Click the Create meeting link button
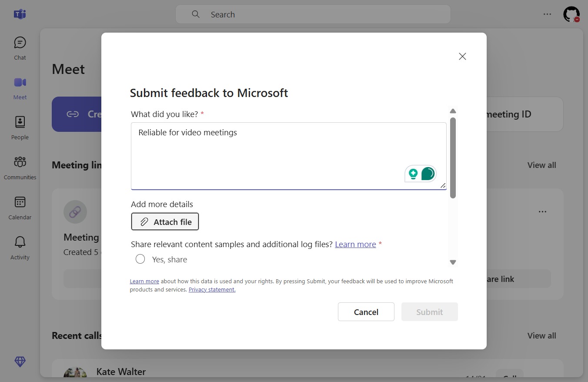Image resolution: width=588 pixels, height=382 pixels. tap(77, 114)
